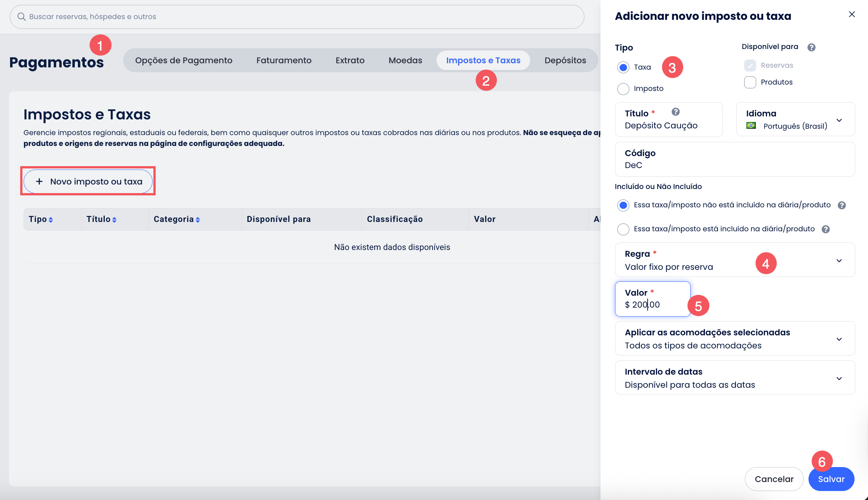Sort table by Tipo column

pyautogui.click(x=51, y=220)
